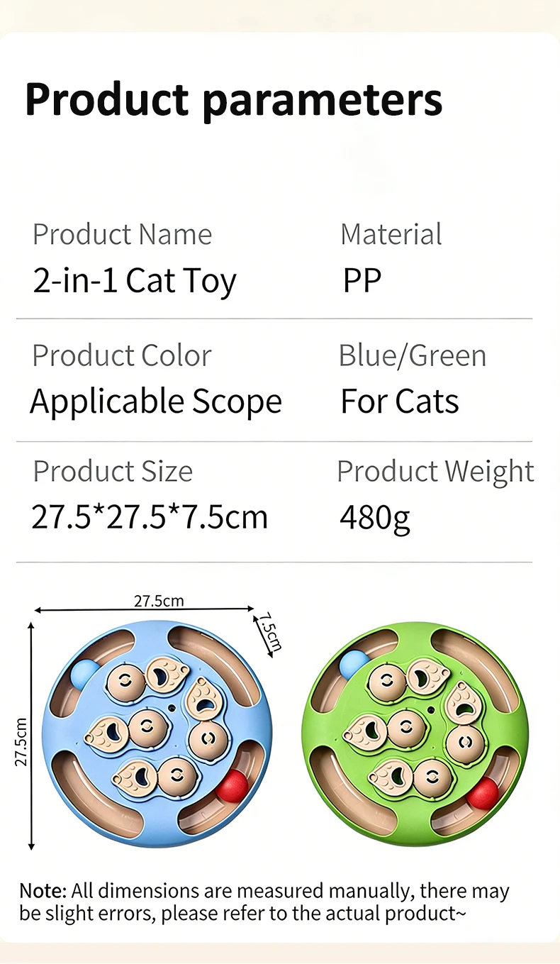Click the "Product parameters" heading

[x=233, y=99]
